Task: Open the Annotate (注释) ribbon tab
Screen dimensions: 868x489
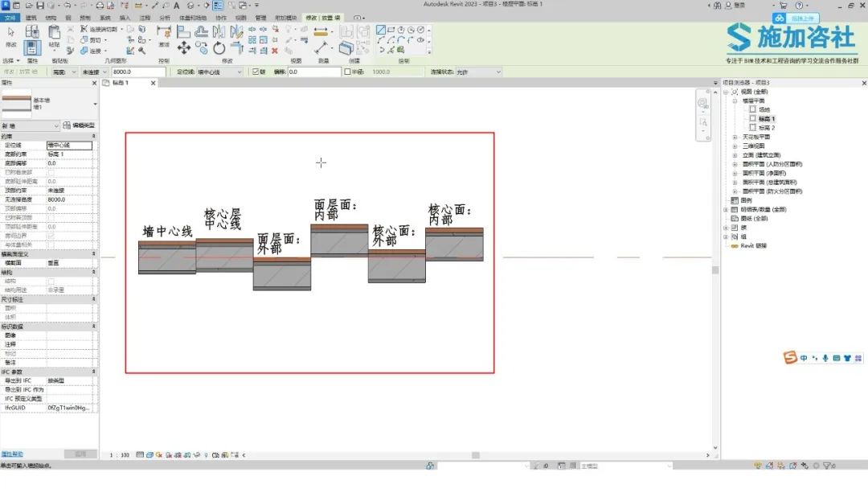Action: pyautogui.click(x=145, y=18)
